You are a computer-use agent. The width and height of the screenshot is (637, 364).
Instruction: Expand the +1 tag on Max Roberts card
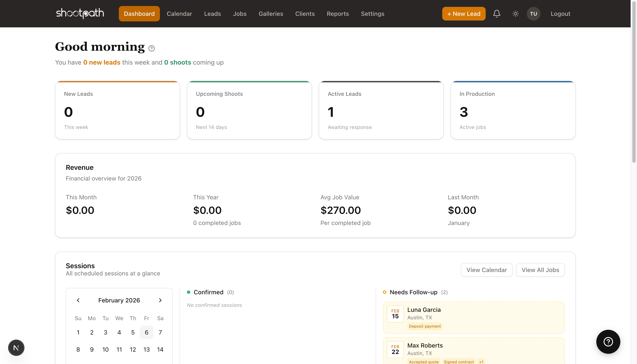(x=481, y=362)
